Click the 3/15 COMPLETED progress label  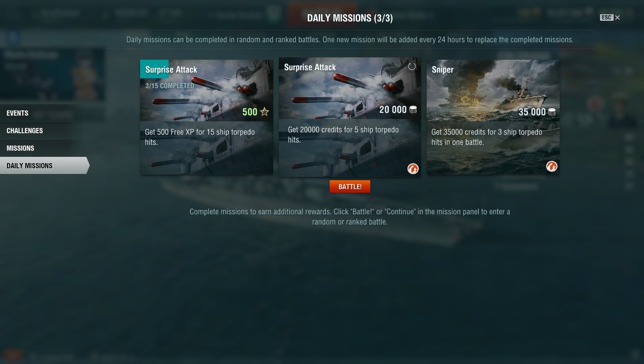[170, 86]
